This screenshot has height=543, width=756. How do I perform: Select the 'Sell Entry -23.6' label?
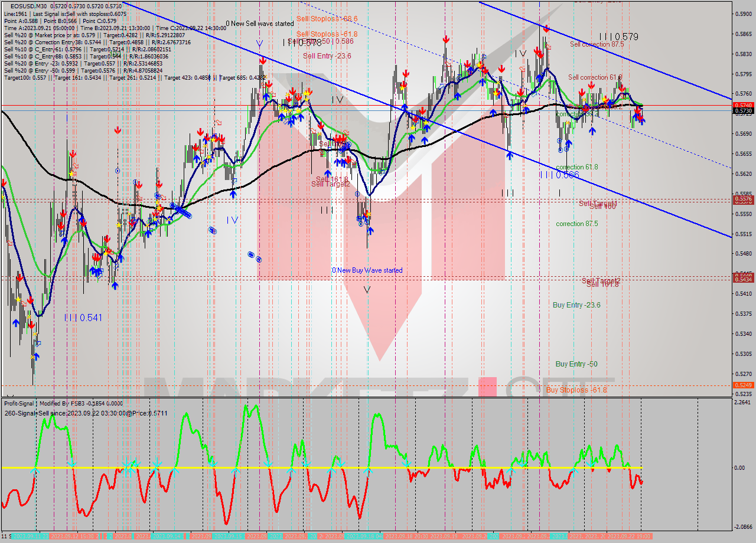[x=327, y=56]
